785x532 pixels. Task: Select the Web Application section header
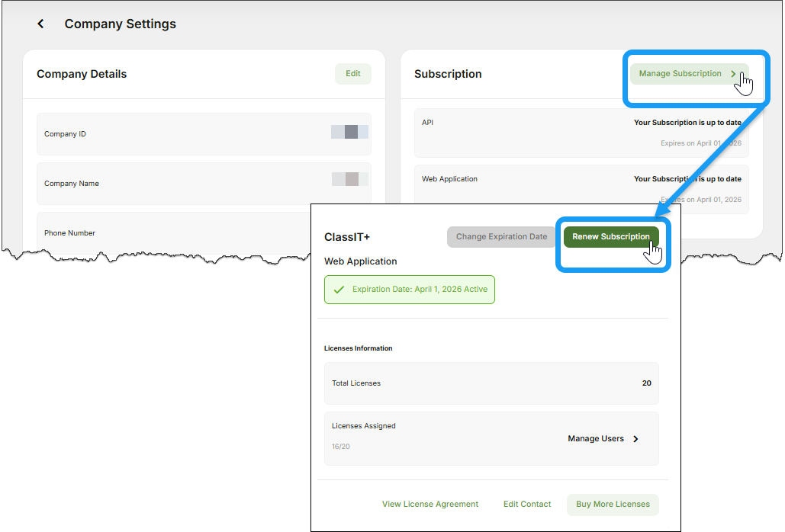[362, 261]
